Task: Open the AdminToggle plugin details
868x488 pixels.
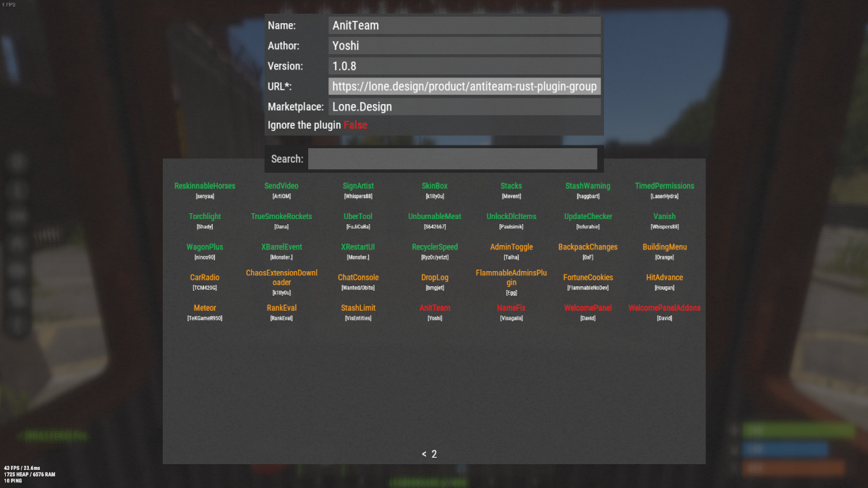Action: click(x=511, y=247)
